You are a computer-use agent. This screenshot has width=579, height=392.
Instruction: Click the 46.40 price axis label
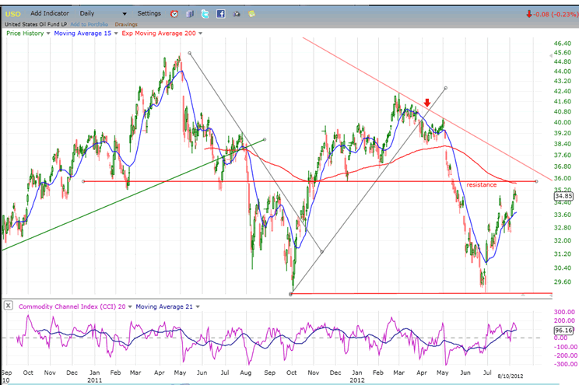(563, 44)
